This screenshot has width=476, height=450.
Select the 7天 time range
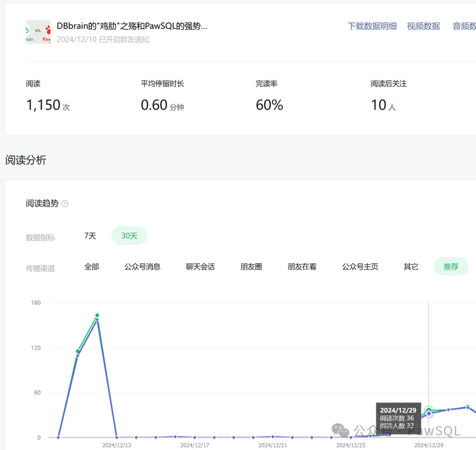[x=90, y=236]
